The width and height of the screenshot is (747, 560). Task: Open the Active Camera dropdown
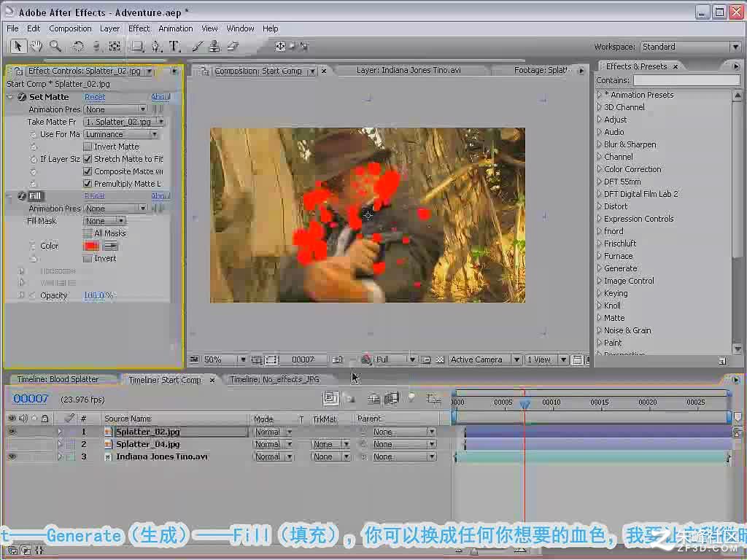pos(484,359)
